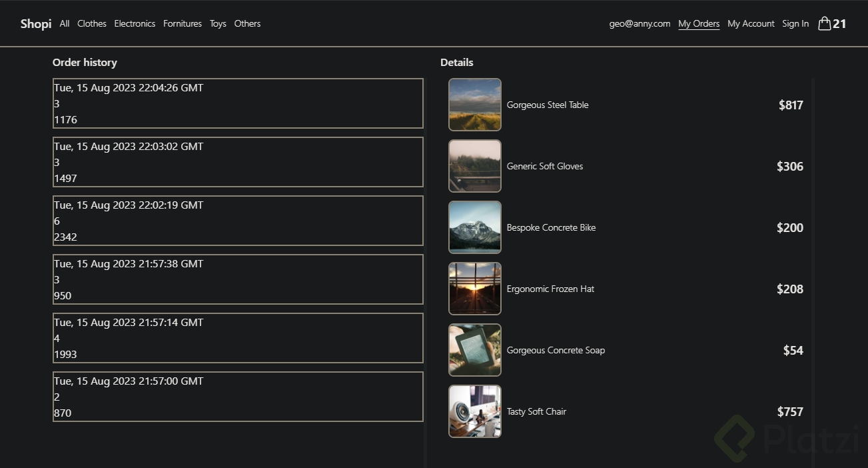The width and height of the screenshot is (868, 468).
Task: Select the order totaling 870
Action: [238, 397]
